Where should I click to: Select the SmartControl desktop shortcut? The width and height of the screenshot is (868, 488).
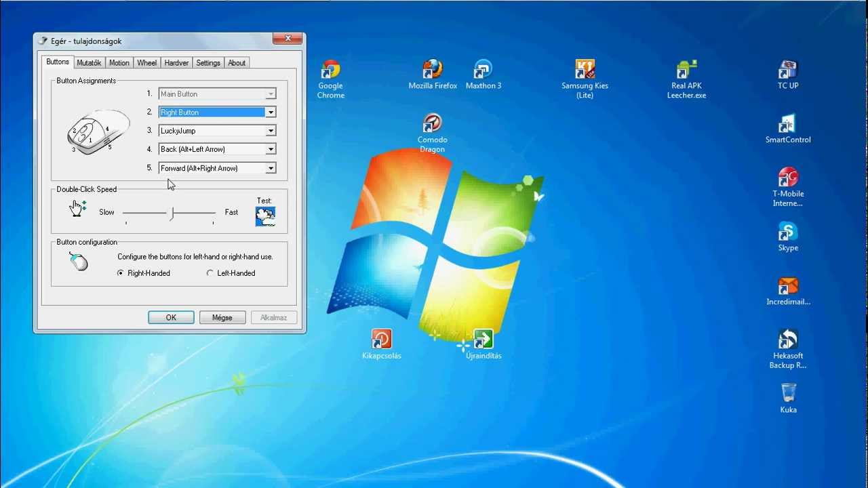click(x=788, y=129)
